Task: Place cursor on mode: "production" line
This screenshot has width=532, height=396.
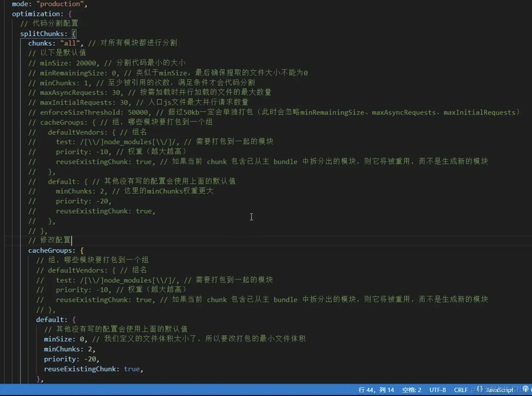Action: point(50,4)
